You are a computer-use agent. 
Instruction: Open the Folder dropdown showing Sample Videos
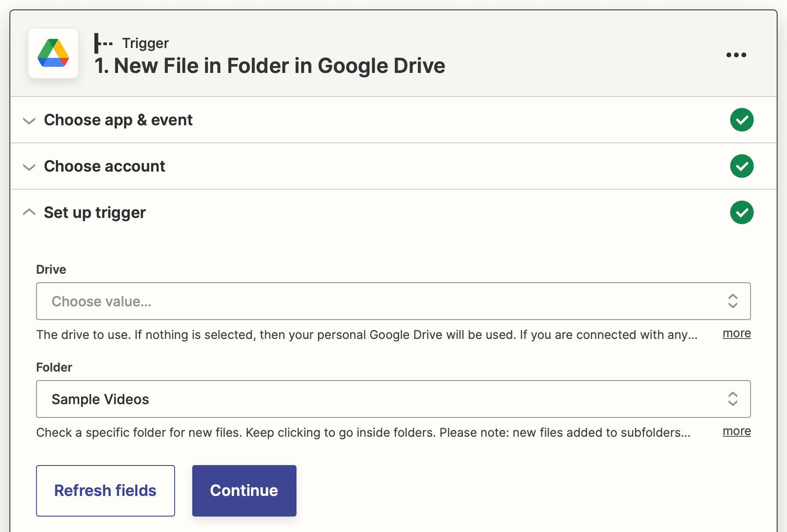click(393, 399)
